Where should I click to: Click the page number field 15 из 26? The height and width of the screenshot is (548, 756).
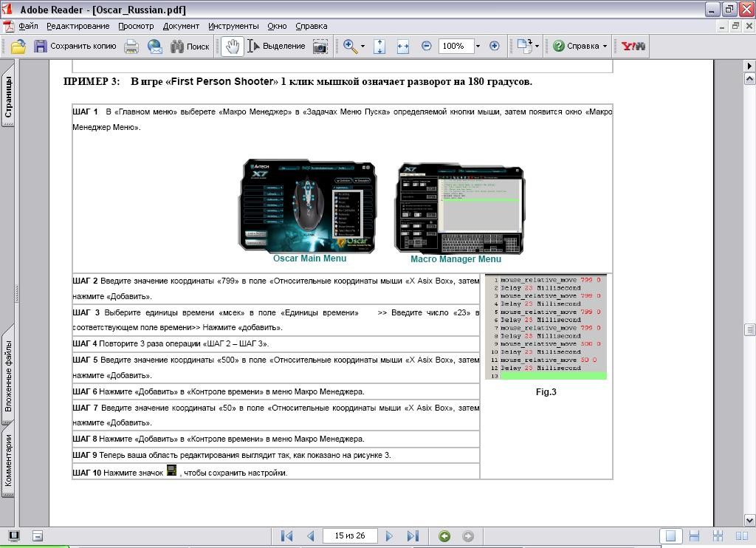coord(350,535)
